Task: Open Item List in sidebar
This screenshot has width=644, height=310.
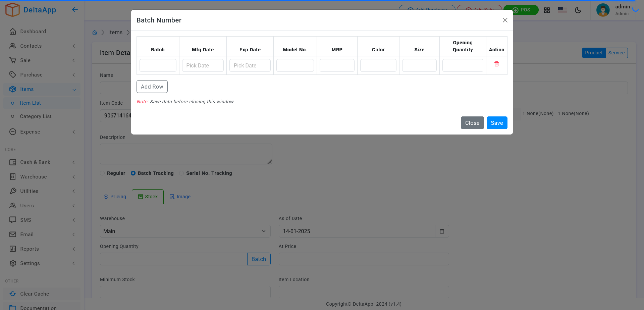Action: click(x=42, y=103)
